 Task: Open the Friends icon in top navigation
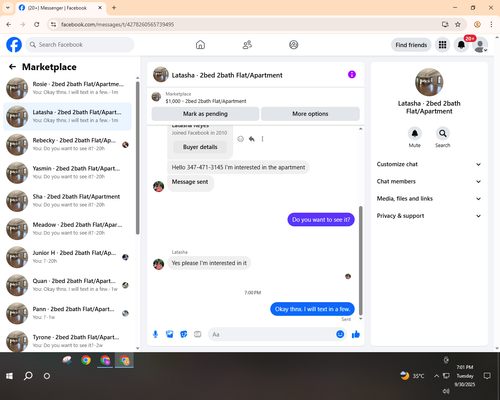pos(247,45)
